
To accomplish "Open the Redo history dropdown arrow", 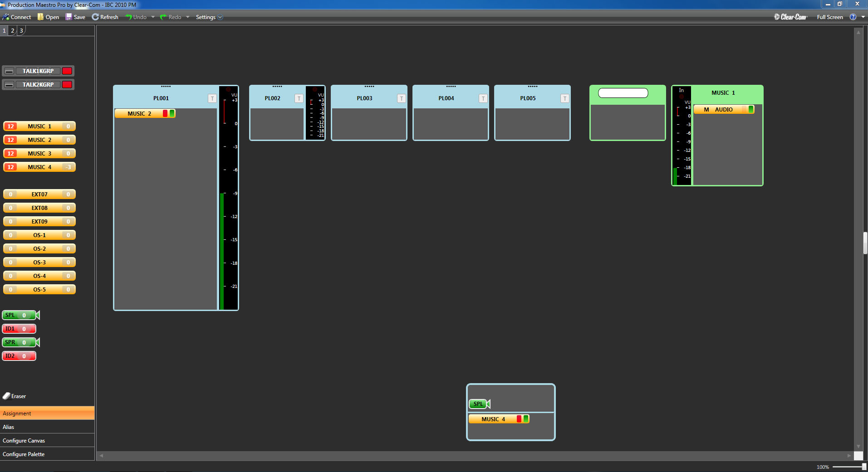I will [x=188, y=17].
